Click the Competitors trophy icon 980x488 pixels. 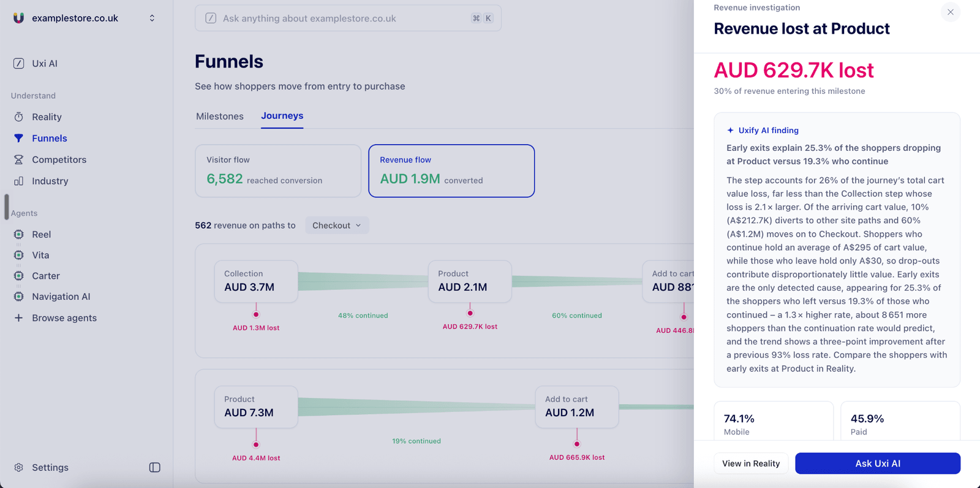coord(19,159)
